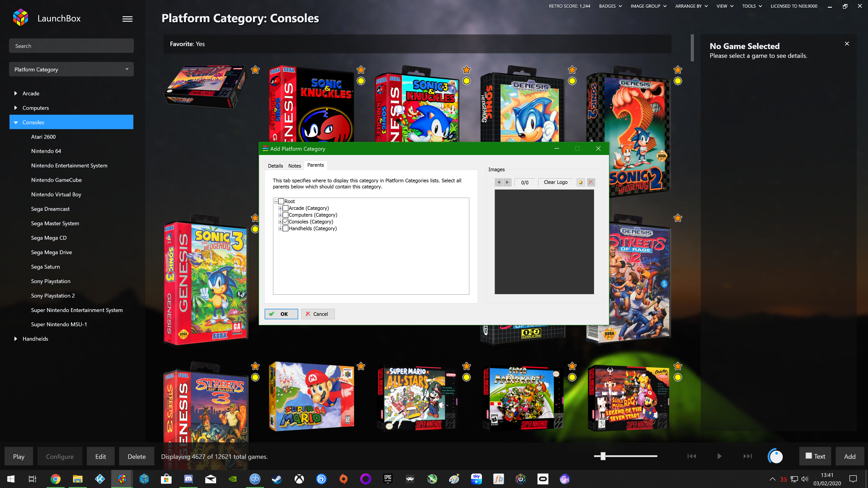Expand Computers in the sidebar
The image size is (868, 488).
16,108
